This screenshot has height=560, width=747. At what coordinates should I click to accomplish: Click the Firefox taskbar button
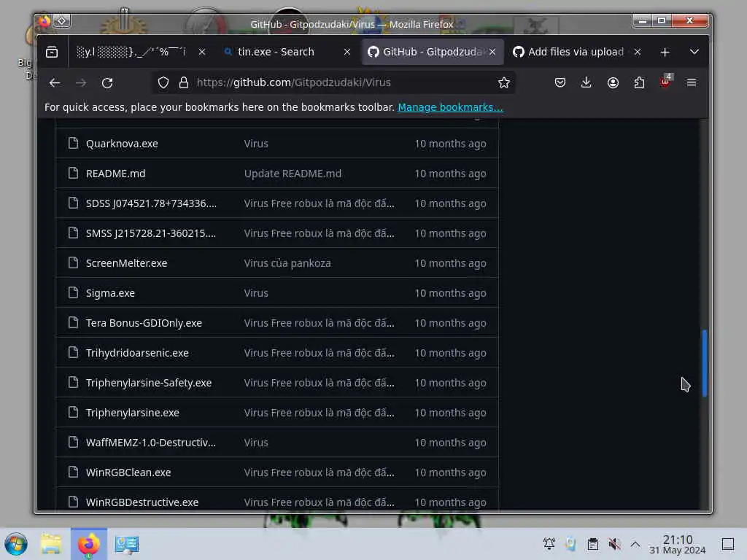(x=88, y=544)
